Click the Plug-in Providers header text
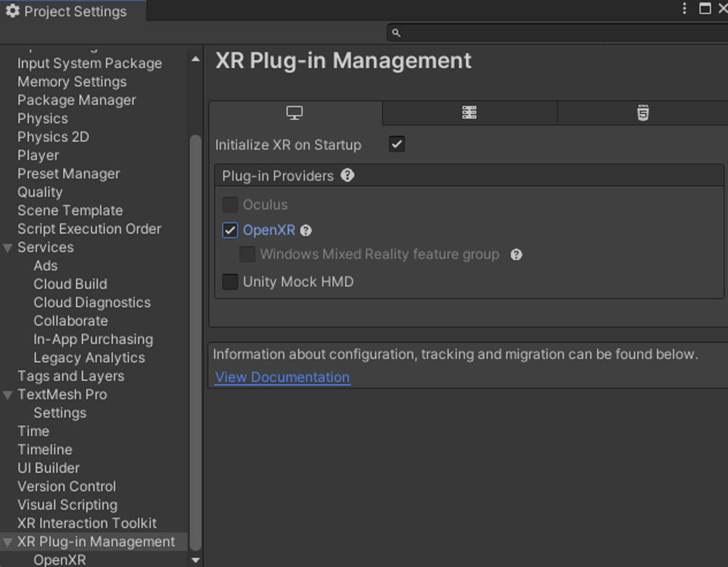Image resolution: width=728 pixels, height=567 pixels. pyautogui.click(x=278, y=176)
